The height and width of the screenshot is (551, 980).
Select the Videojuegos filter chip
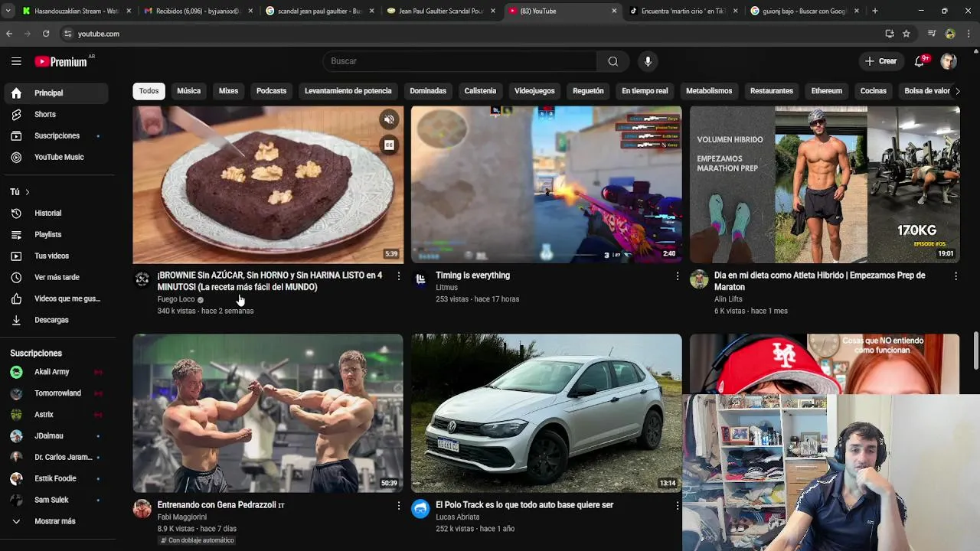(534, 91)
